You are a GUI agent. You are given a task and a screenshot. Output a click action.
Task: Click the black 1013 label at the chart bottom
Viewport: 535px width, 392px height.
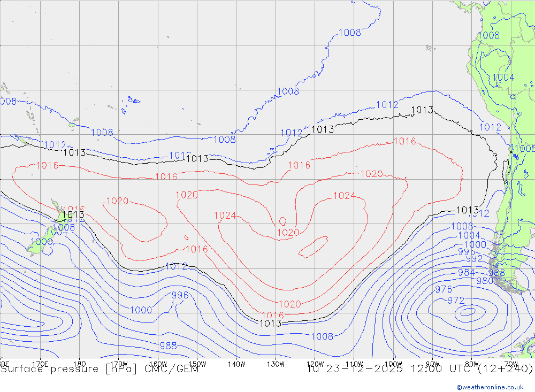pyautogui.click(x=271, y=323)
